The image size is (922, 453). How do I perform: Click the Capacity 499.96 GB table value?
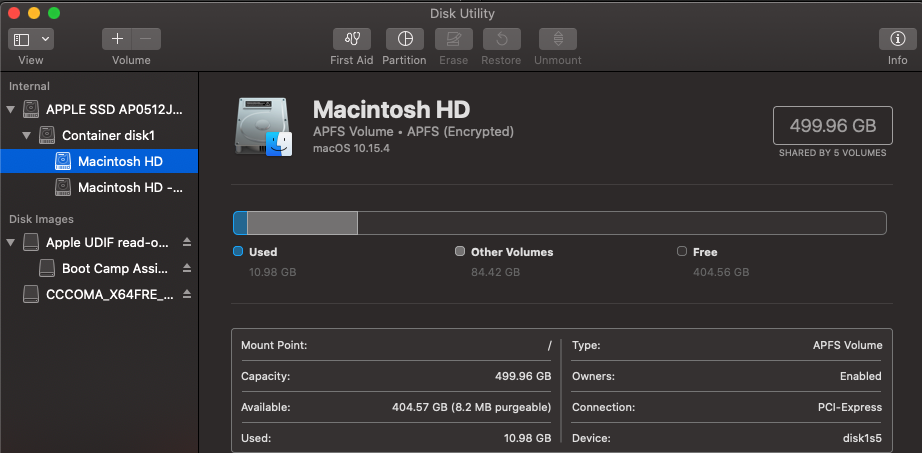[523, 376]
